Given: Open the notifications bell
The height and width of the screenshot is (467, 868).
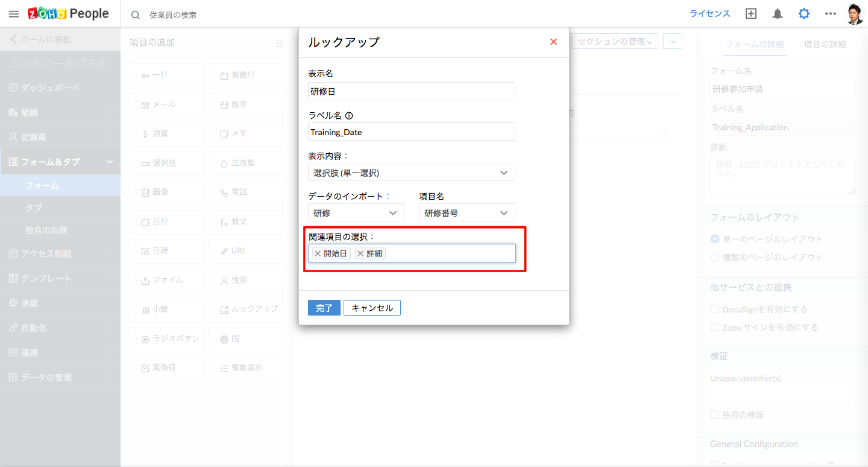Looking at the screenshot, I should coord(778,14).
